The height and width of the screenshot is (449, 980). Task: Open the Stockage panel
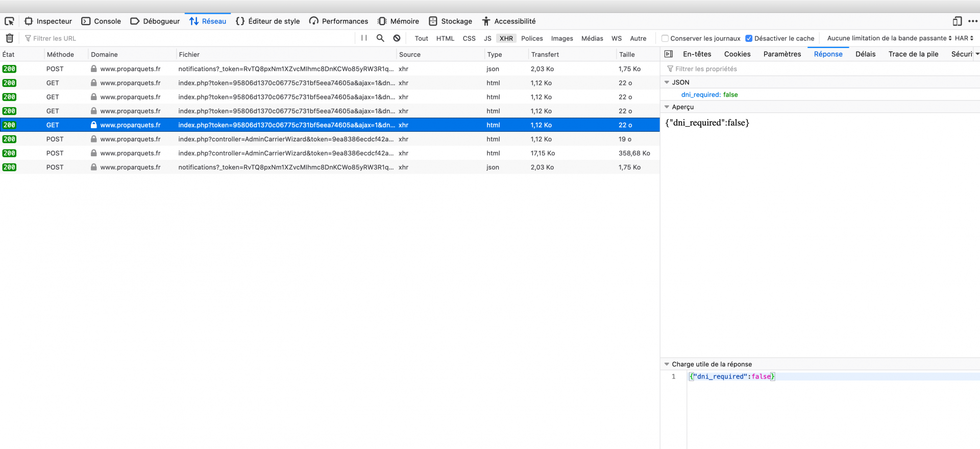tap(451, 21)
